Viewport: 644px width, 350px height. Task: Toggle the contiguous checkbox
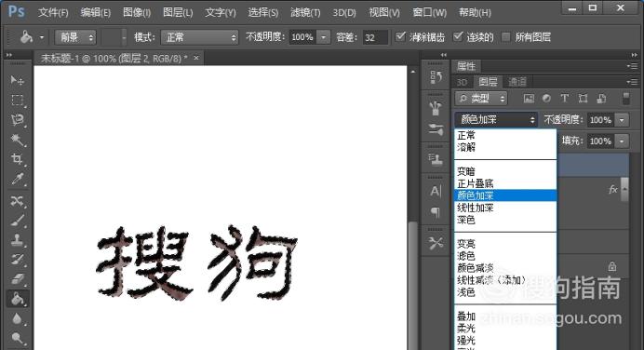point(458,36)
